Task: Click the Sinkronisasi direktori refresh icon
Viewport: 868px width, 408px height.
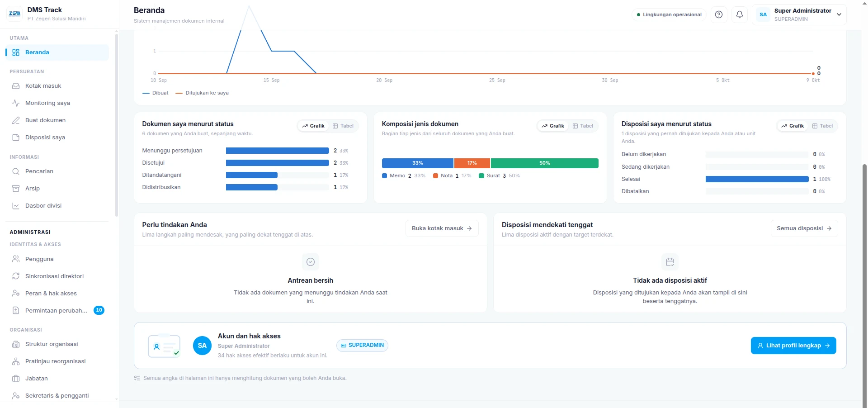Action: (16, 276)
